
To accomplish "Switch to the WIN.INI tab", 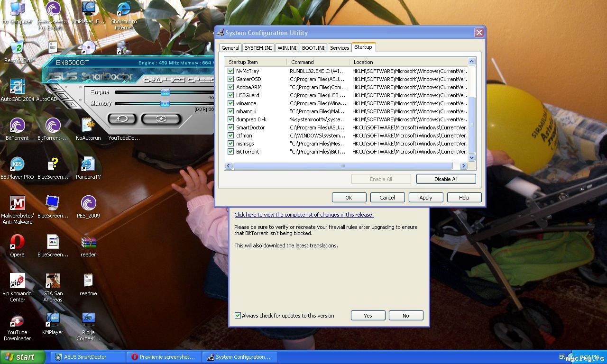I will click(x=287, y=48).
